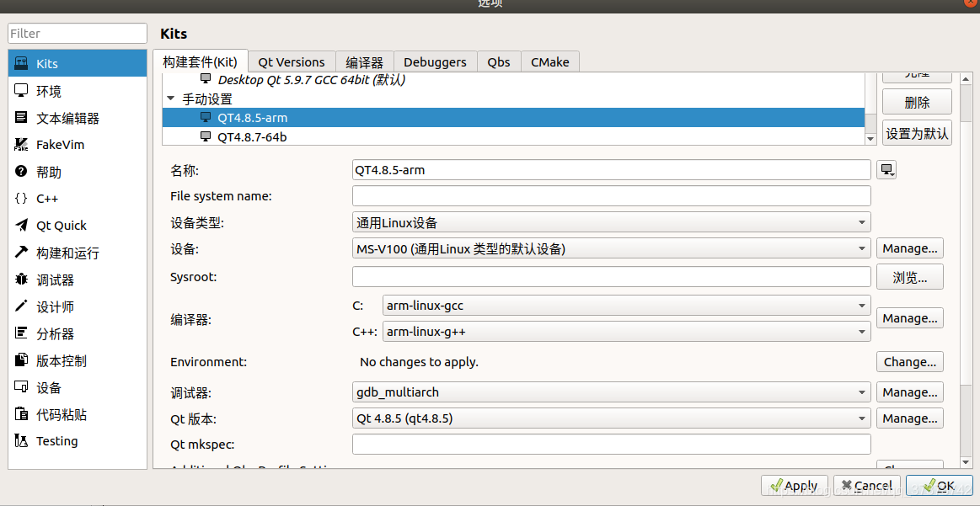
Task: Click Manage button next to 调试器
Action: pyautogui.click(x=909, y=392)
